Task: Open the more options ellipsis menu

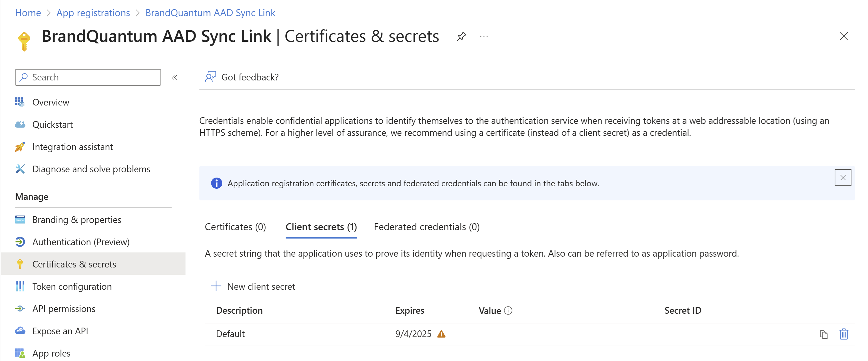Action: pyautogui.click(x=484, y=36)
